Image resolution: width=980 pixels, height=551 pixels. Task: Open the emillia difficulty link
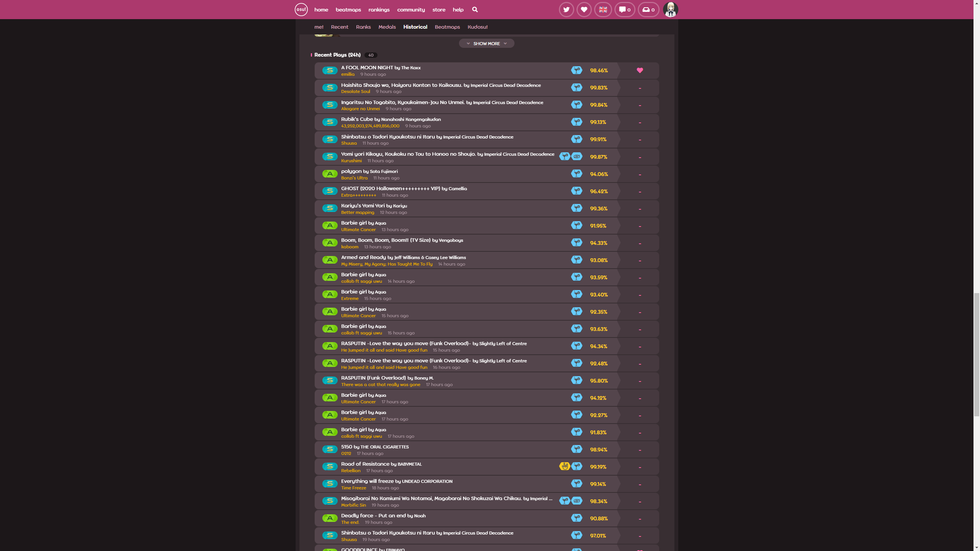click(x=348, y=74)
